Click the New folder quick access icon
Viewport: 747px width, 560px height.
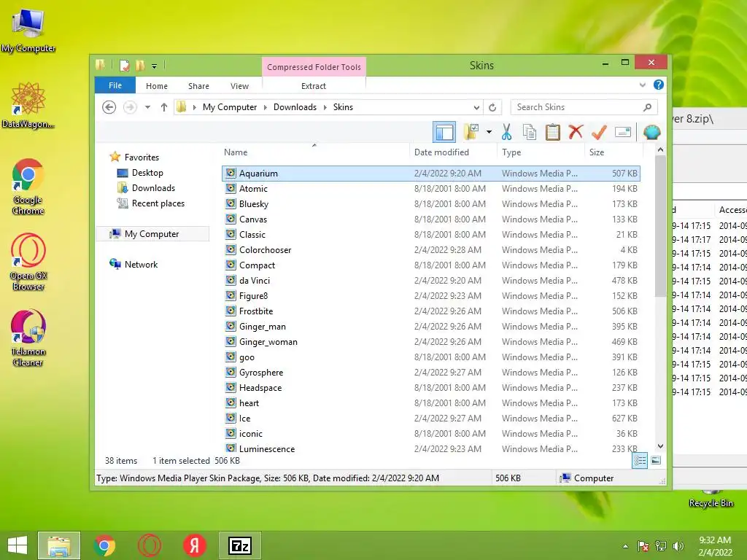click(140, 66)
